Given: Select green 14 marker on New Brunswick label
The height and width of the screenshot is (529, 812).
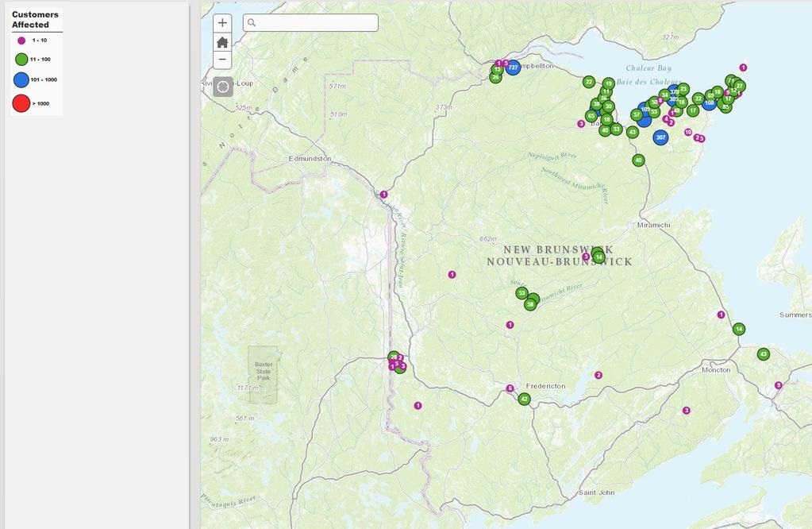Looking at the screenshot, I should click(x=598, y=257).
